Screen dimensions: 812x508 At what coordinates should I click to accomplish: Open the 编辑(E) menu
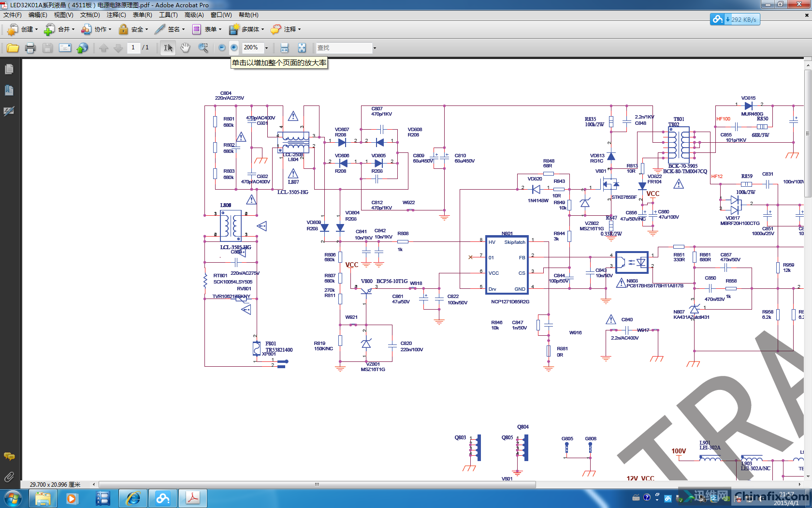[x=38, y=15]
